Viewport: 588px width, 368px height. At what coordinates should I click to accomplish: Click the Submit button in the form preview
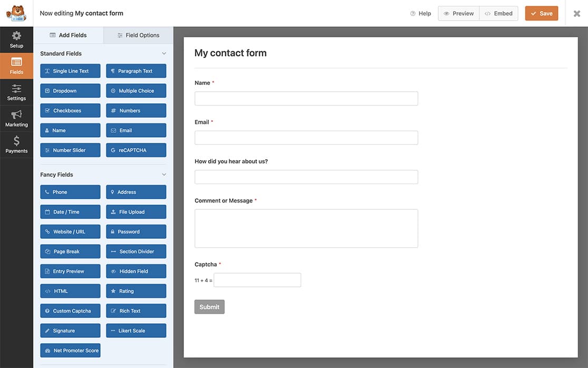click(209, 306)
